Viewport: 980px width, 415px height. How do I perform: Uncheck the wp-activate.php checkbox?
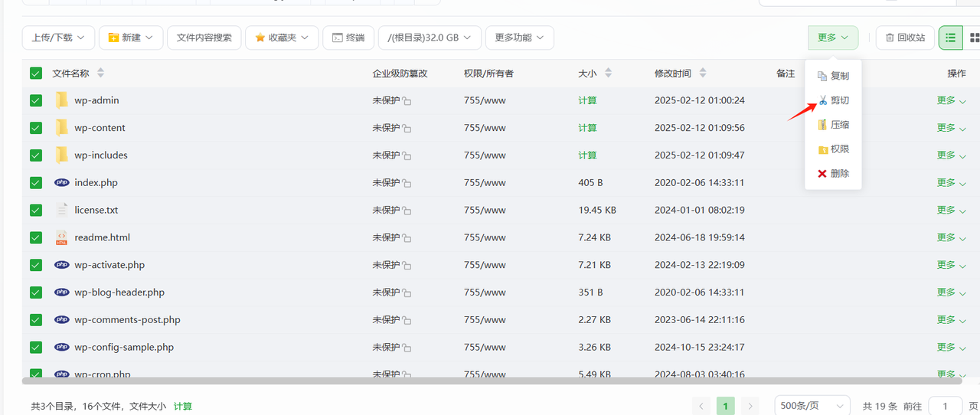[x=36, y=265]
